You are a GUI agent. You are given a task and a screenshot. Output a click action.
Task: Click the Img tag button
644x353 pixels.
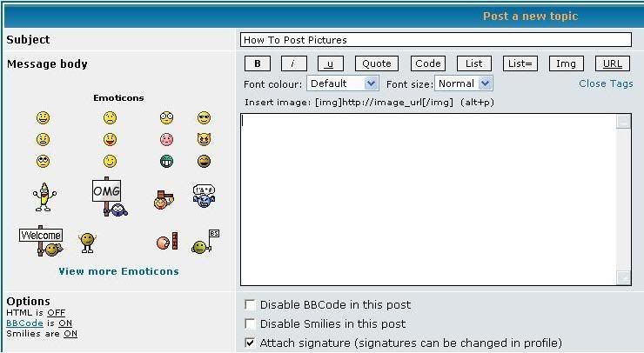pyautogui.click(x=566, y=63)
